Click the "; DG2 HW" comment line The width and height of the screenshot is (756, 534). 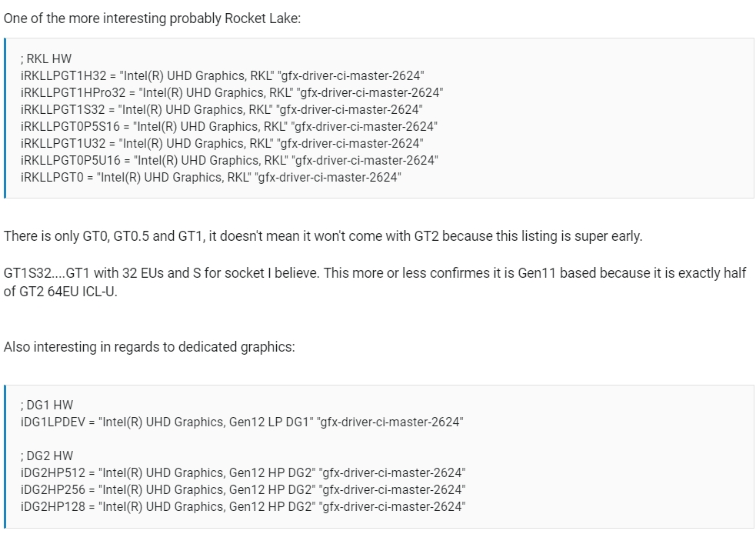coord(47,456)
